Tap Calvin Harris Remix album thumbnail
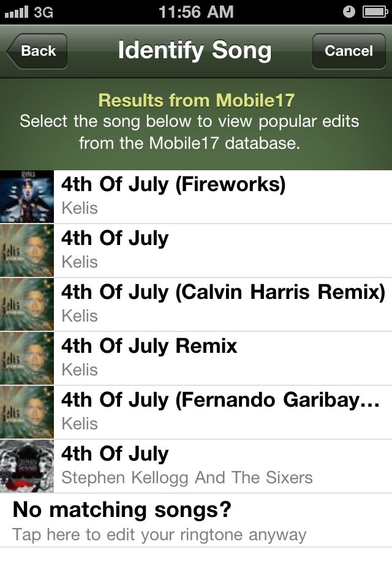Image resolution: width=392 pixels, height=588 pixels. point(27,304)
